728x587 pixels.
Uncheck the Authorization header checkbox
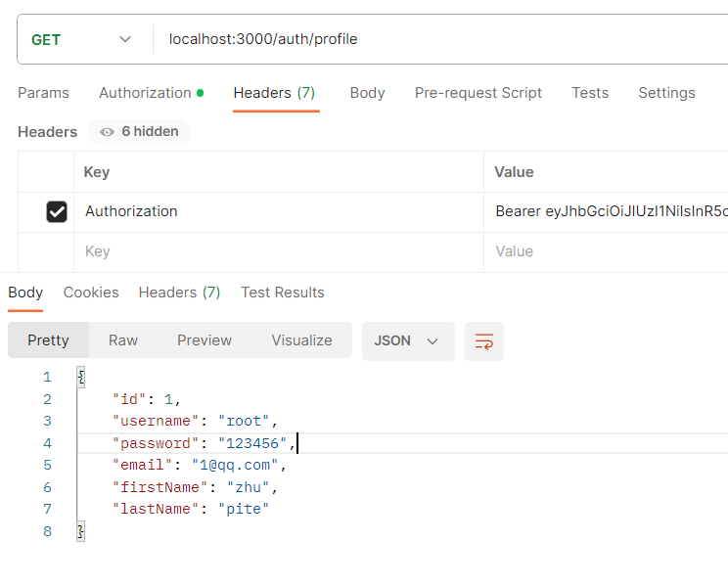pyautogui.click(x=57, y=212)
